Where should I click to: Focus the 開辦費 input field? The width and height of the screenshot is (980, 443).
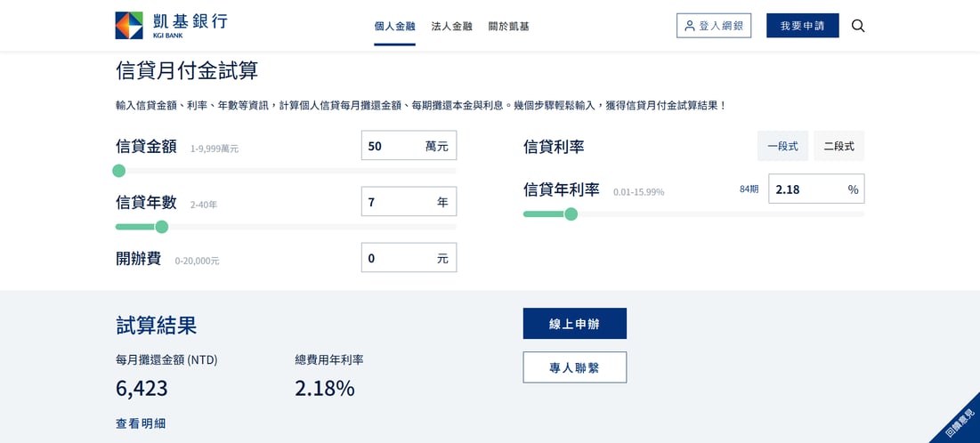point(409,257)
